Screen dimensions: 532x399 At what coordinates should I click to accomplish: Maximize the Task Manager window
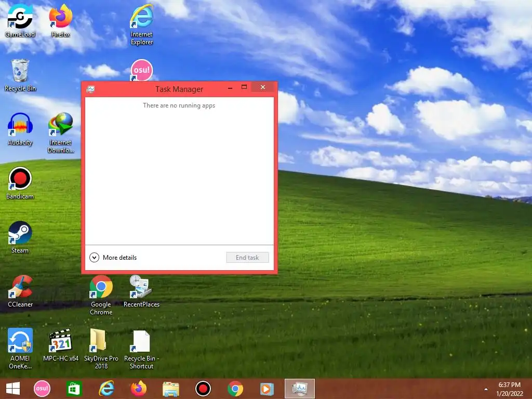click(x=244, y=87)
